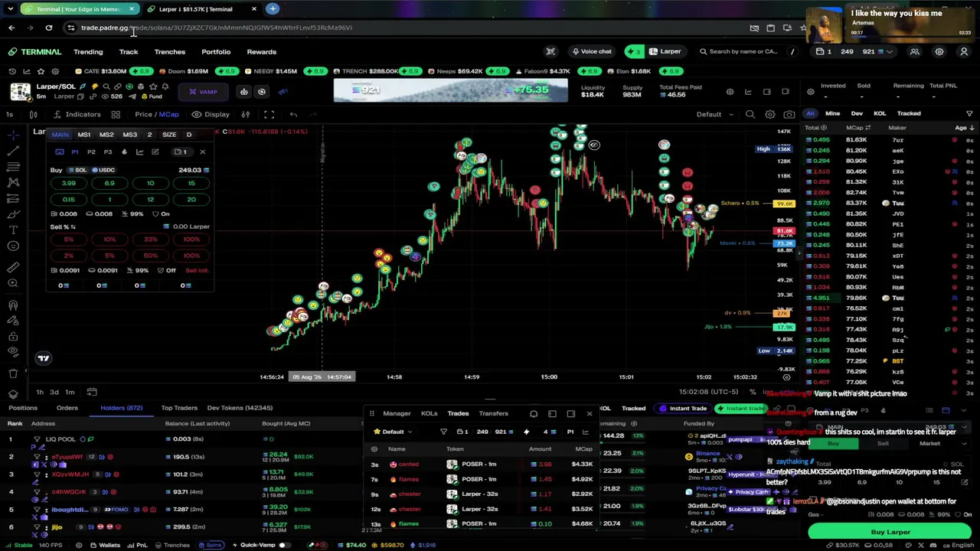Select the trend line drawing tool
The width and height of the screenshot is (980, 551).
click(x=13, y=151)
